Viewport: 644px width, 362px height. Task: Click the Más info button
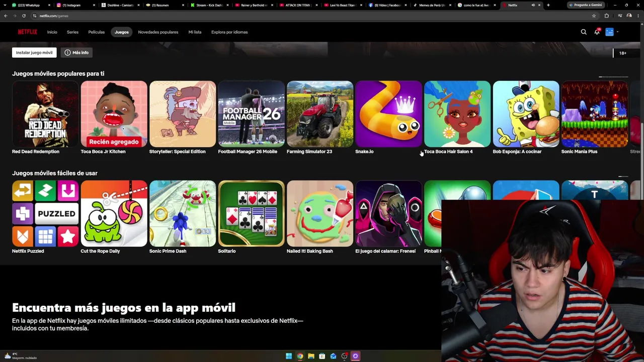coord(77,52)
